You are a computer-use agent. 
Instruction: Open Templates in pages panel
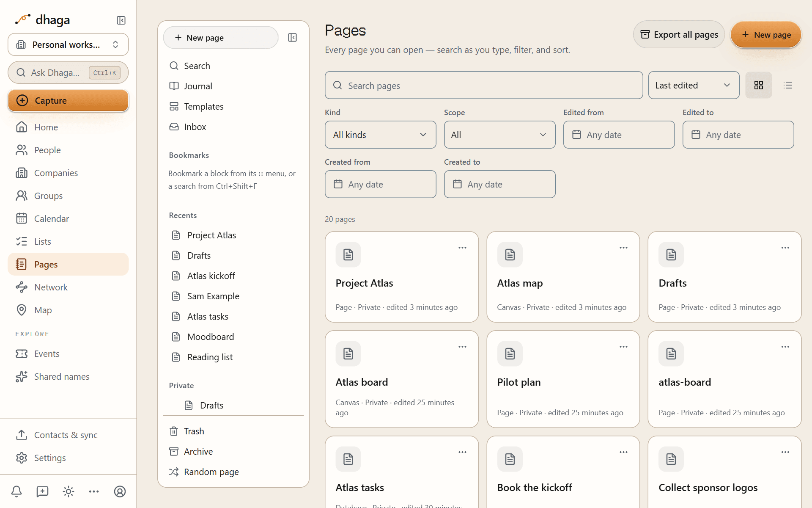[233, 106]
